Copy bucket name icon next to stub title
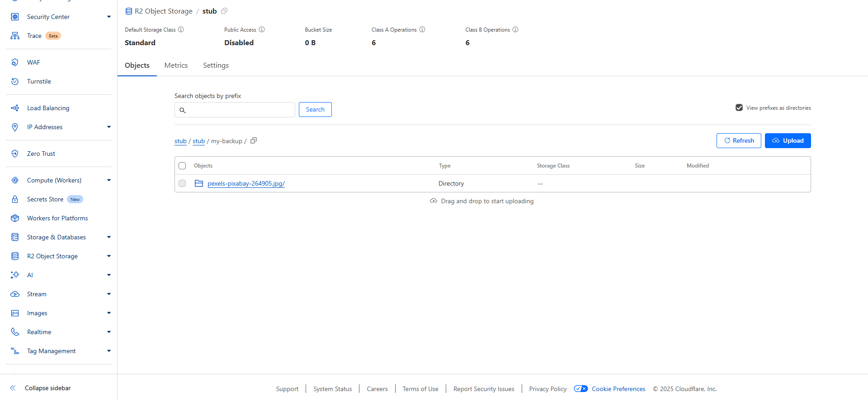The image size is (868, 401). 224,11
